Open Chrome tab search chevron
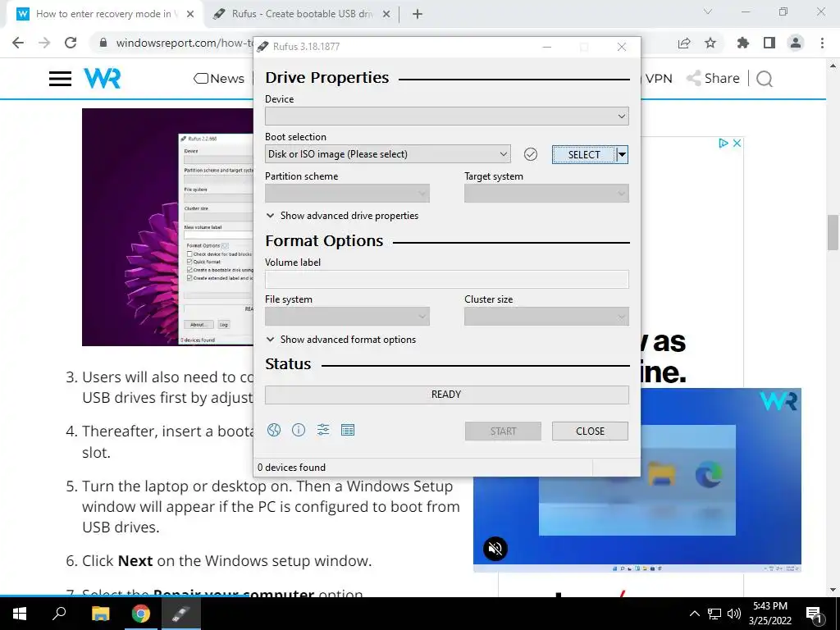This screenshot has height=630, width=840. pos(708,11)
